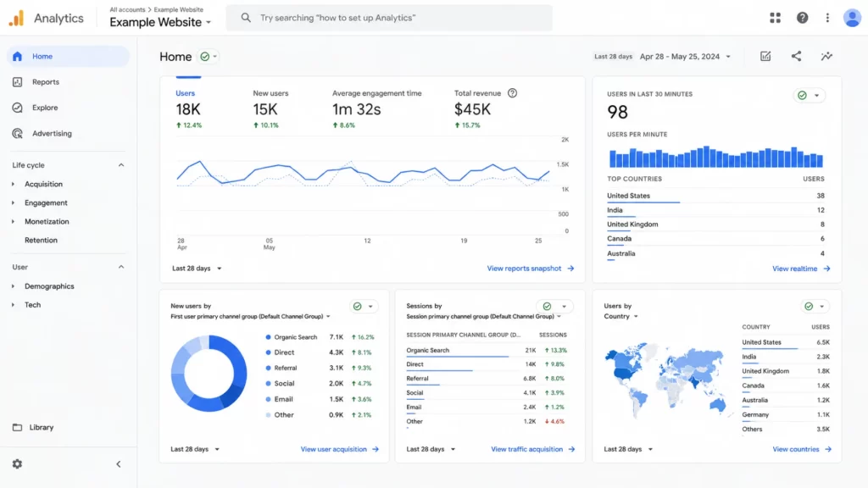Click the Reports icon in sidebar
Screen dimensions: 868x488
click(x=17, y=82)
